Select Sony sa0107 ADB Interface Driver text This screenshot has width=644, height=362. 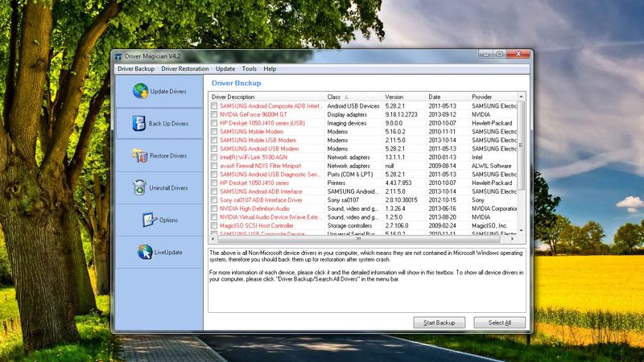(x=261, y=200)
